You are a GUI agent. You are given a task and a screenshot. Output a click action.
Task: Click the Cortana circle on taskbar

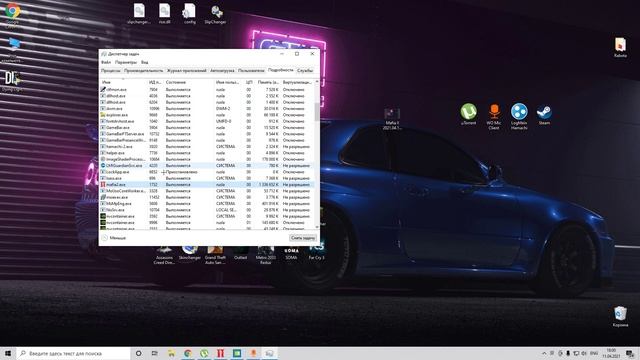point(138,353)
